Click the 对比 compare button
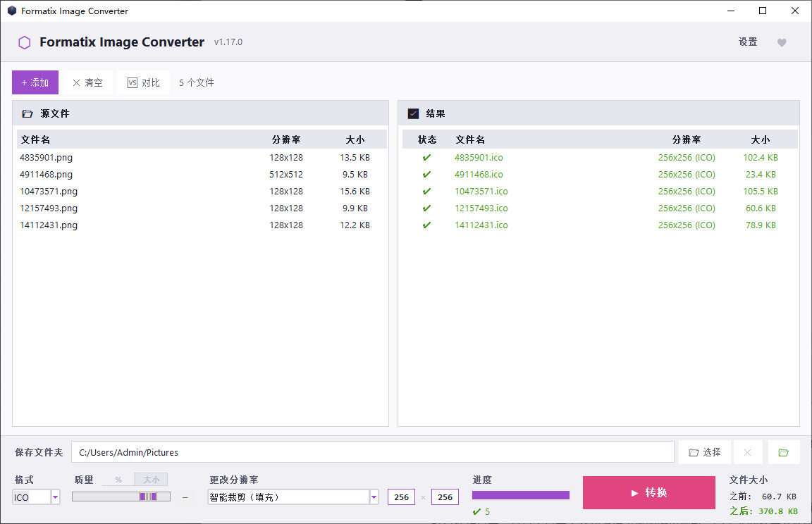This screenshot has height=524, width=812. tap(144, 83)
